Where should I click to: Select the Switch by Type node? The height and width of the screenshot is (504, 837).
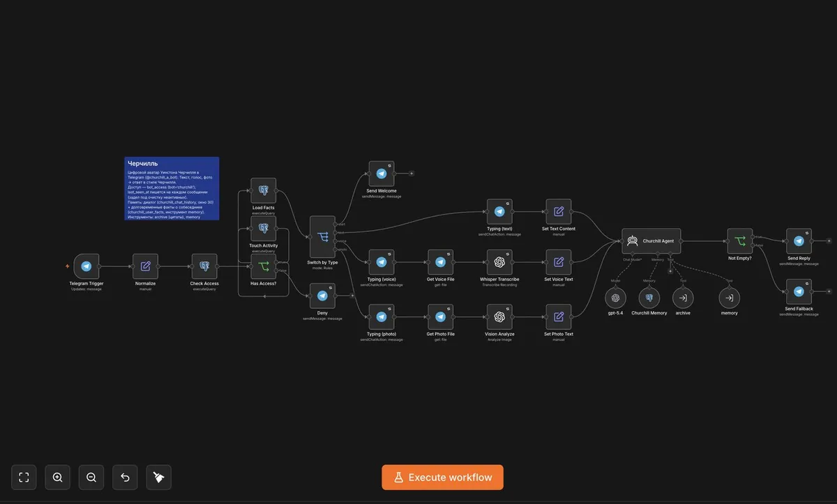click(x=322, y=237)
